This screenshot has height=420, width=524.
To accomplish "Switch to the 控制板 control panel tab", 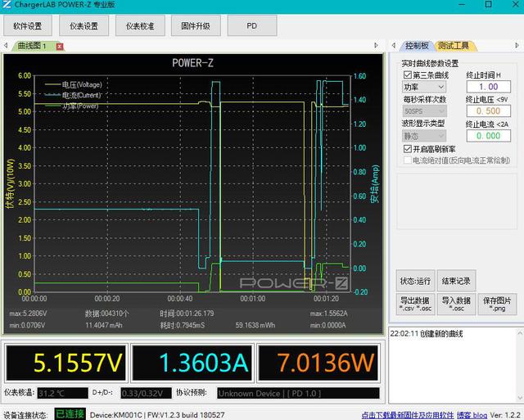I will 417,46.
